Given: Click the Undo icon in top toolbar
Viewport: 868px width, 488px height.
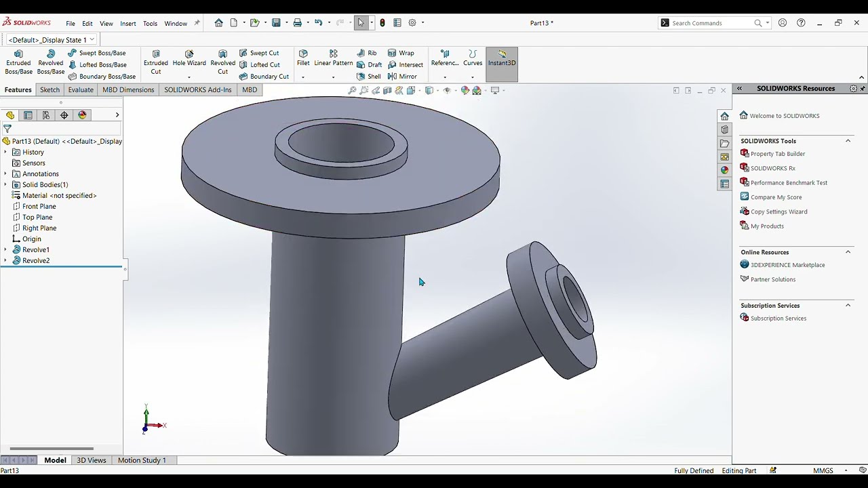Looking at the screenshot, I should pyautogui.click(x=319, y=22).
